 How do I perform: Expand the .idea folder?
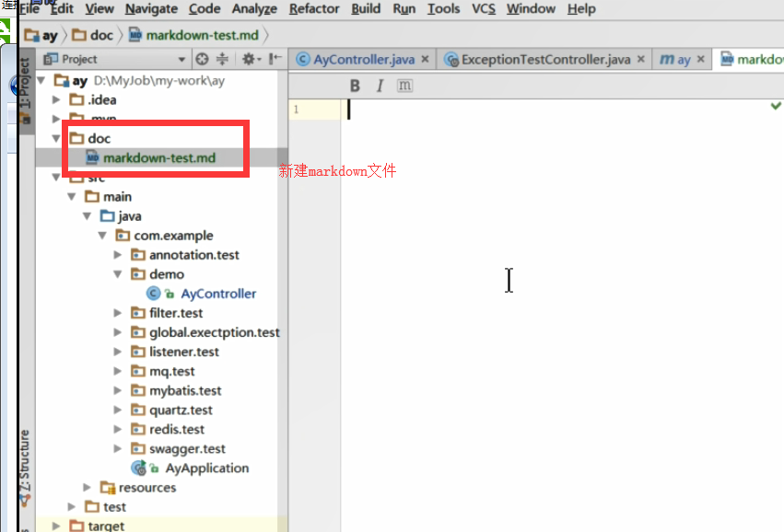[56, 100]
